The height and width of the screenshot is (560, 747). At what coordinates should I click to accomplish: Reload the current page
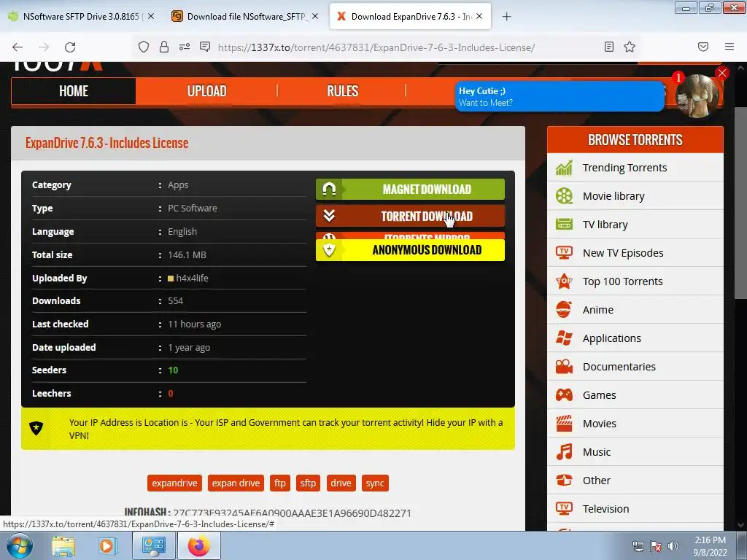coord(70,47)
